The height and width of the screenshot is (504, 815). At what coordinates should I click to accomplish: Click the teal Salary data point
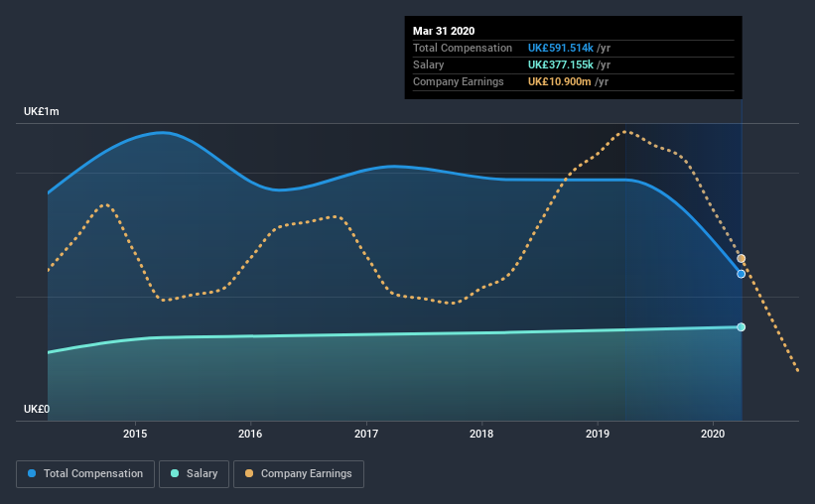(742, 326)
